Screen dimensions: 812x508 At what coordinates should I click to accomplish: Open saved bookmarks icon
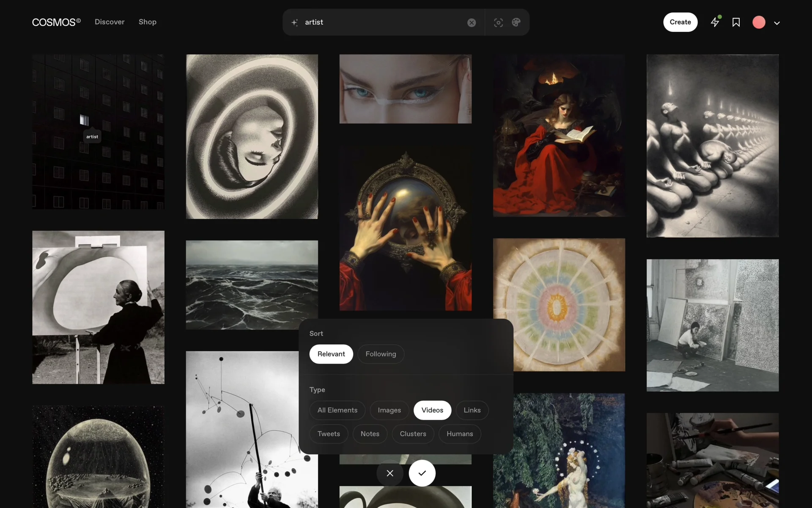(x=736, y=22)
